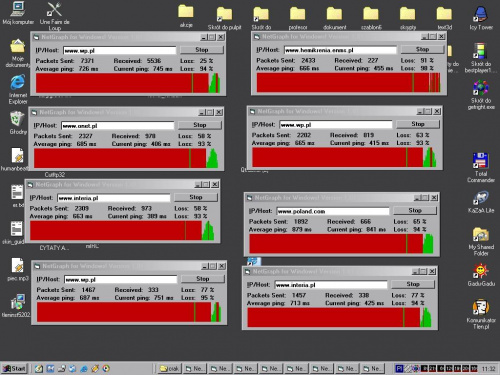Open the Icy Tower desktop icon
500x375 pixels.
click(x=480, y=15)
